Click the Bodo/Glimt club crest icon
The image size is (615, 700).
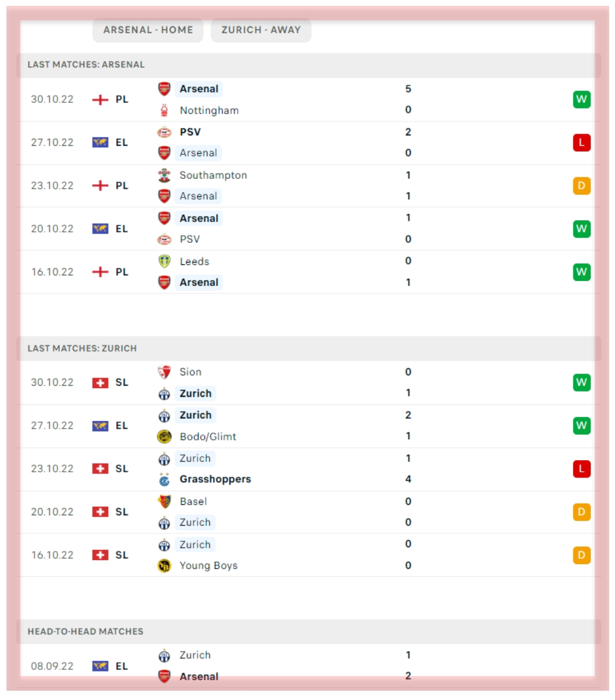coord(164,437)
